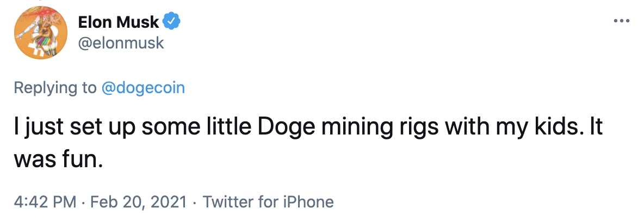Open the "Twitter for iPhone" source link

(x=268, y=202)
